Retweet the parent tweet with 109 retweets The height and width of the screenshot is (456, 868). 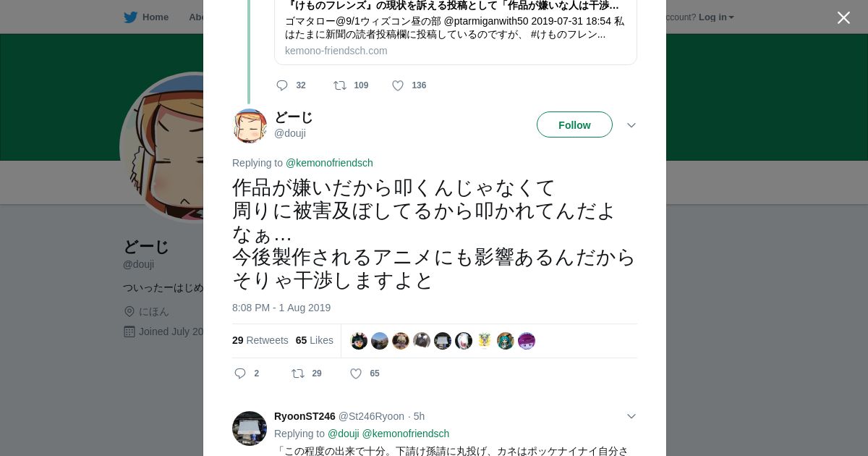click(340, 85)
